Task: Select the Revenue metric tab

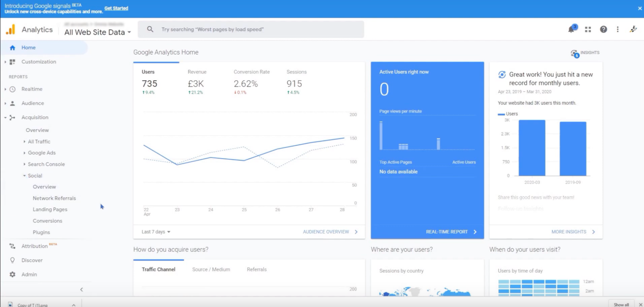Action: [197, 83]
